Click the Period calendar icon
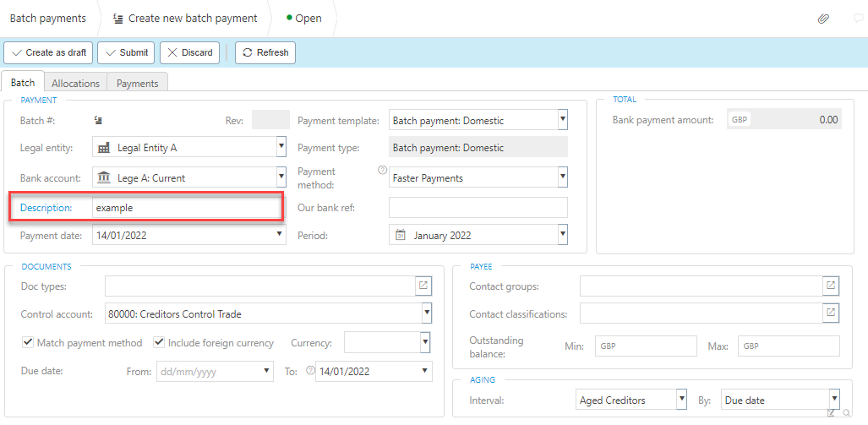Viewport: 868px width, 425px height. click(x=401, y=235)
